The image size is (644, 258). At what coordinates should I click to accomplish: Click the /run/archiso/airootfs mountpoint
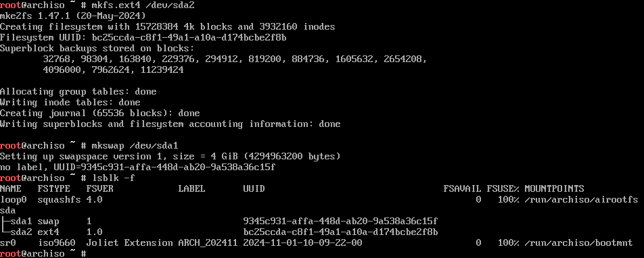(x=581, y=200)
